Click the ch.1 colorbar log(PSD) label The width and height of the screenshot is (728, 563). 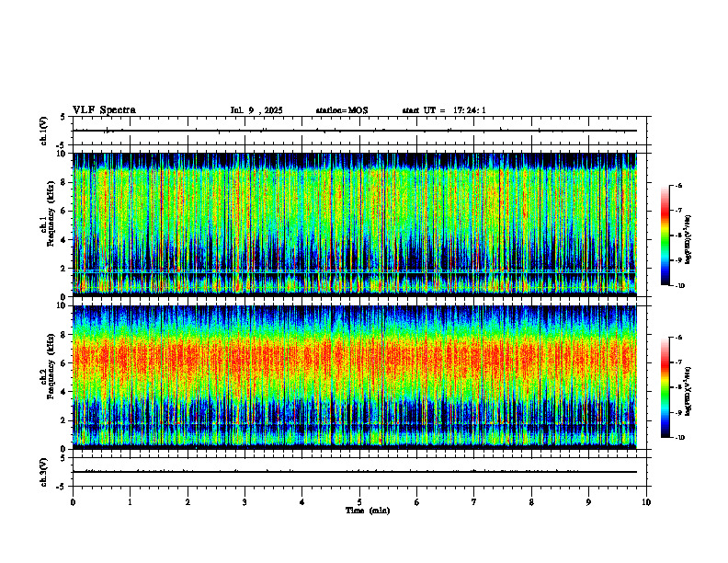click(x=688, y=239)
